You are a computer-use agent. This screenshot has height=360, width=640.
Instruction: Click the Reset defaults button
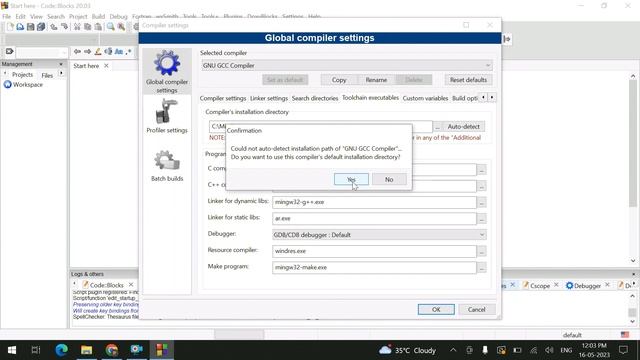point(468,80)
